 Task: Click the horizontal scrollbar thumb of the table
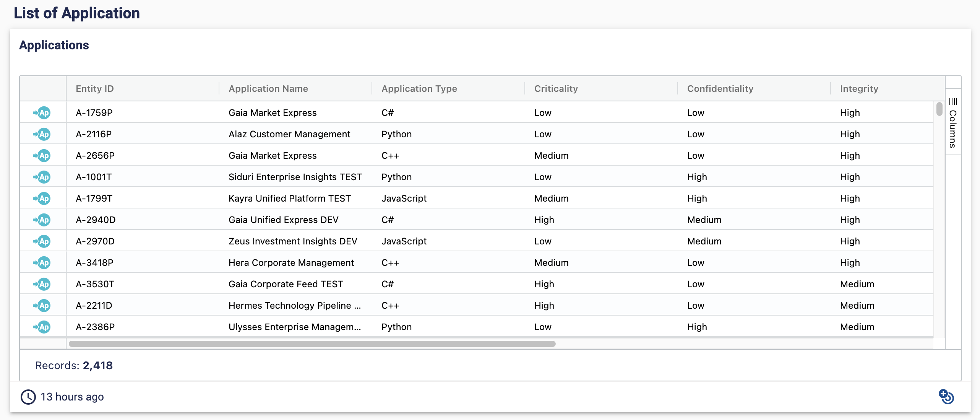312,344
